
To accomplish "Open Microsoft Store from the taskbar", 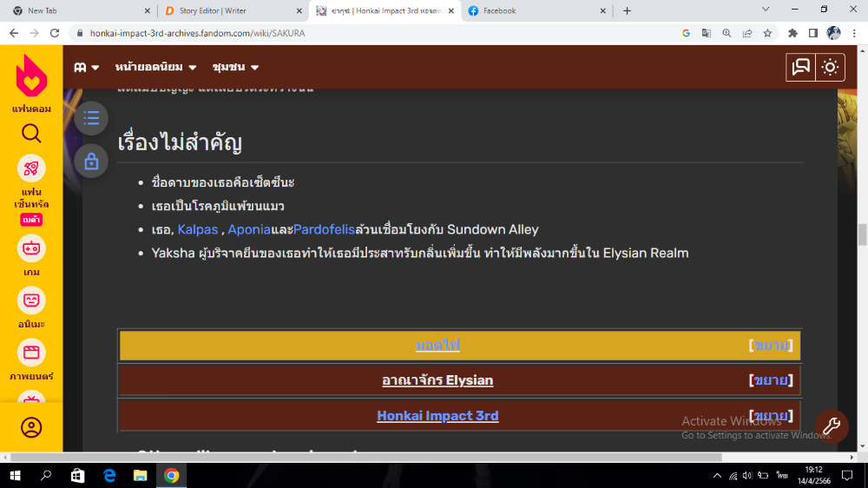I will tap(77, 475).
